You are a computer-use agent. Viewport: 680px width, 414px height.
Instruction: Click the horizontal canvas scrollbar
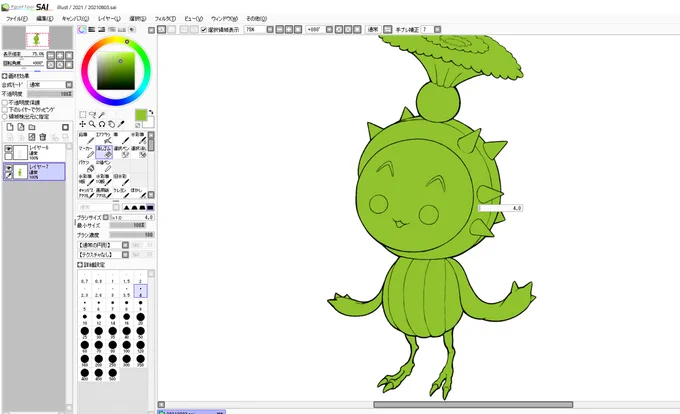[473, 404]
